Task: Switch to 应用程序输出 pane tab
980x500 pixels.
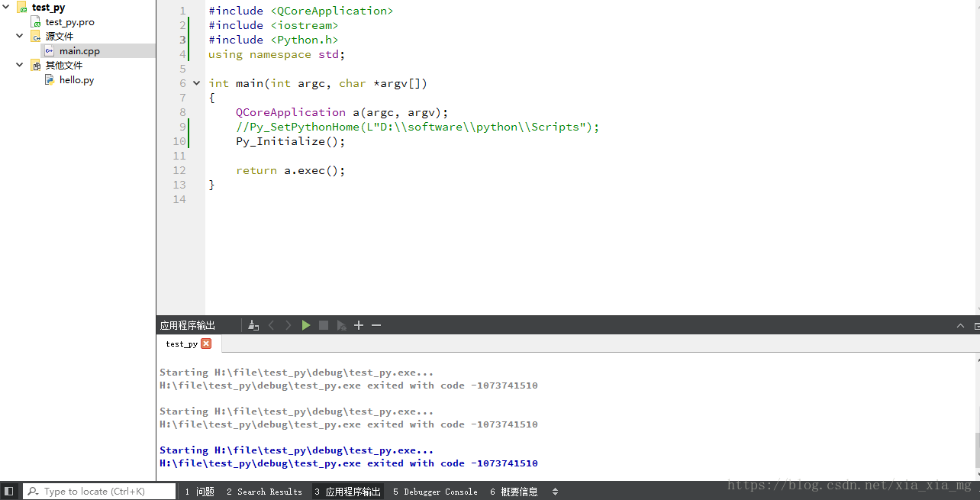Action: pos(347,492)
